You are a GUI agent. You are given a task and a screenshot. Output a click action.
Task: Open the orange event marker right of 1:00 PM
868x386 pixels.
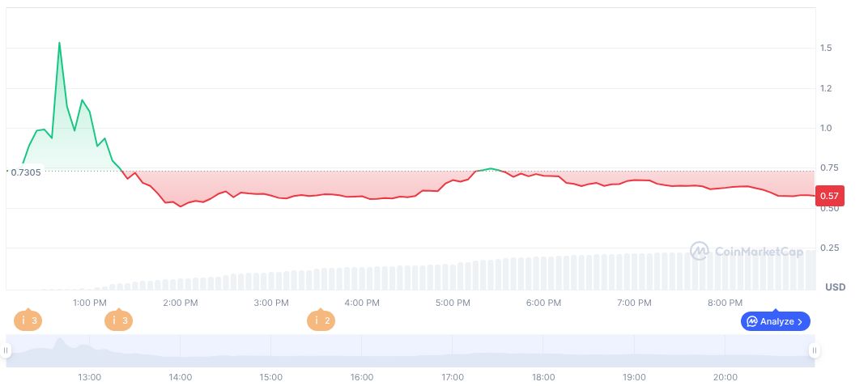point(118,321)
